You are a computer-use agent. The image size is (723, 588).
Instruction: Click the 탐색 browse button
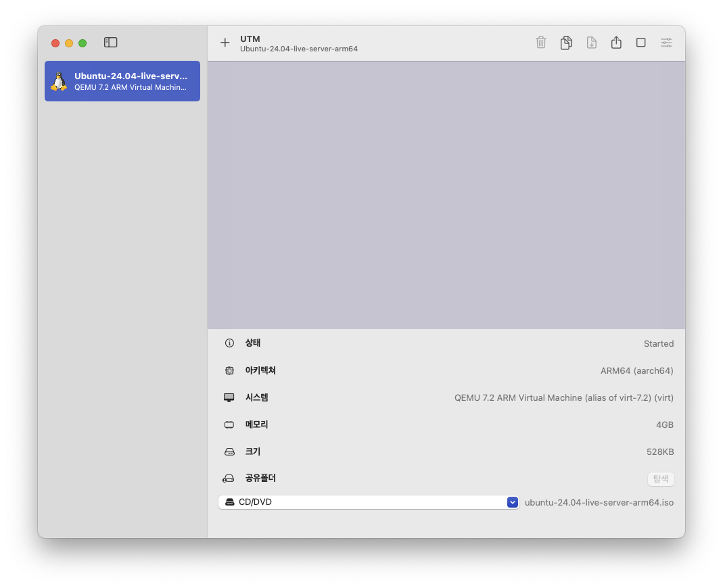pyautogui.click(x=661, y=479)
